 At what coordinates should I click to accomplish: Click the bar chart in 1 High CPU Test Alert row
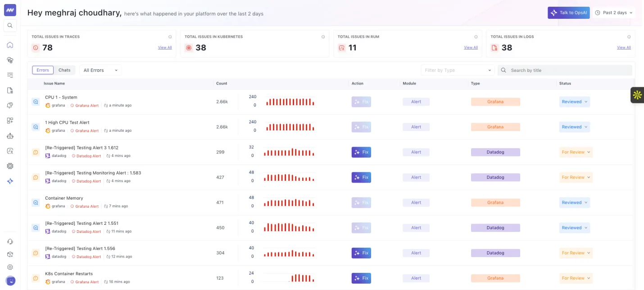[290, 127]
